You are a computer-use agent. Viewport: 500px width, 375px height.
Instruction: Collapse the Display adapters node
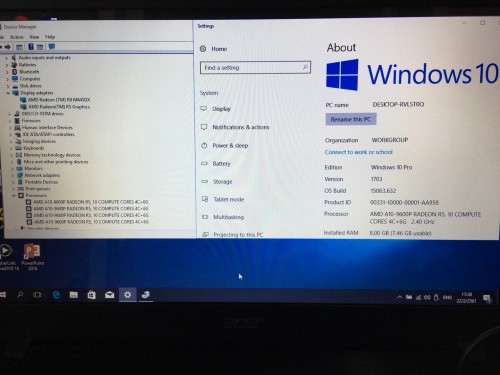[9, 93]
